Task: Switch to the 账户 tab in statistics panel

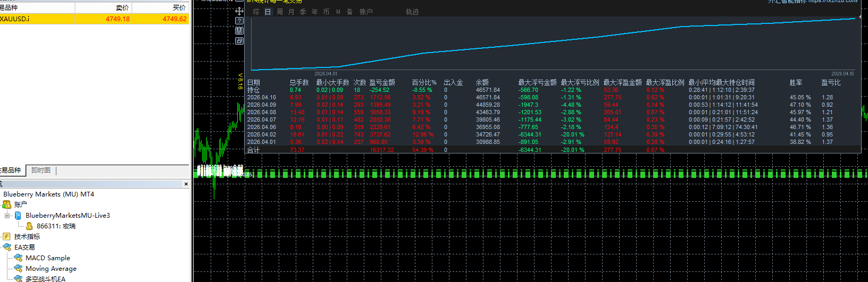Action: tap(366, 12)
